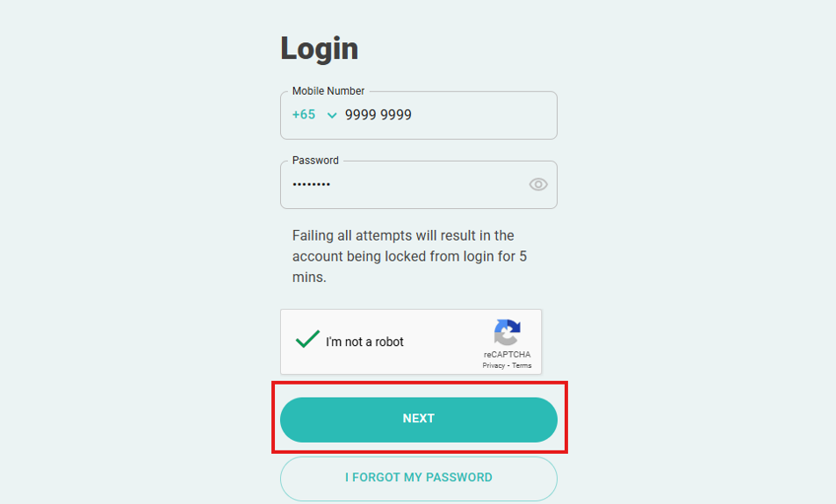Show the password with the eye icon
Screen dimensions: 836x504
click(538, 184)
